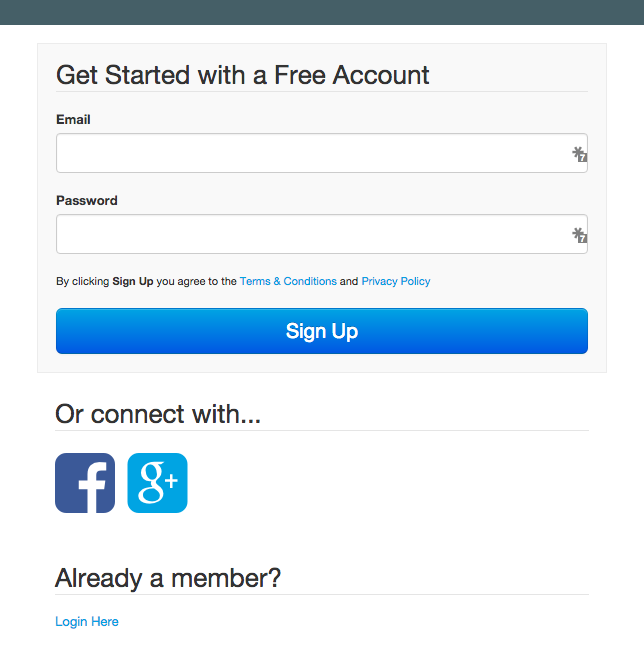Click the password manager icon in Password field
The image size is (644, 654).
coord(579,235)
